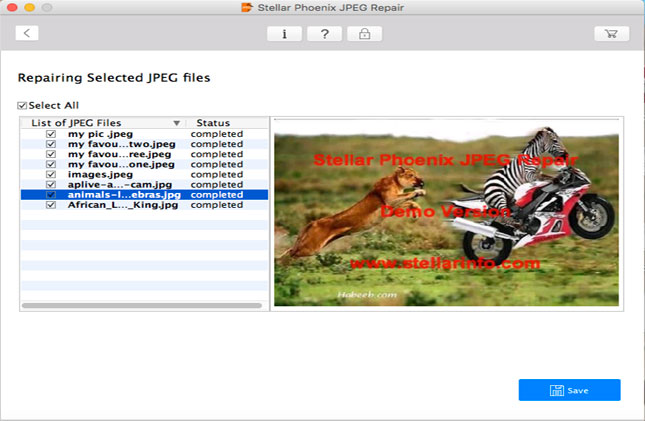Image resolution: width=645 pixels, height=421 pixels.
Task: Uncheck the my favou...one.jpeg checkbox
Action: click(51, 164)
